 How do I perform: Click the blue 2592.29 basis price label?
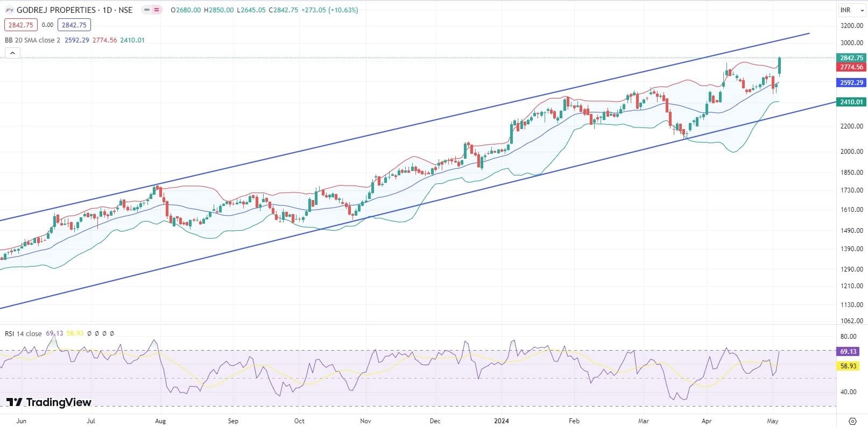851,83
